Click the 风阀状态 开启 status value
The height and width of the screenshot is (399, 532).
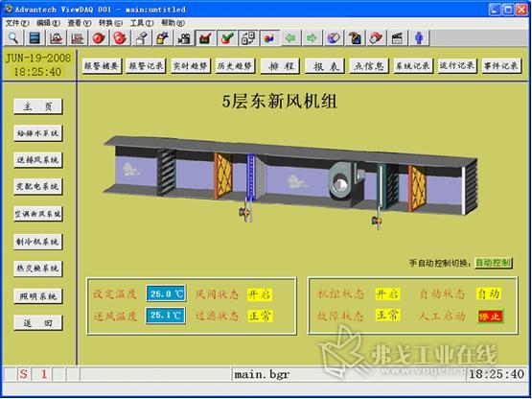pos(260,294)
